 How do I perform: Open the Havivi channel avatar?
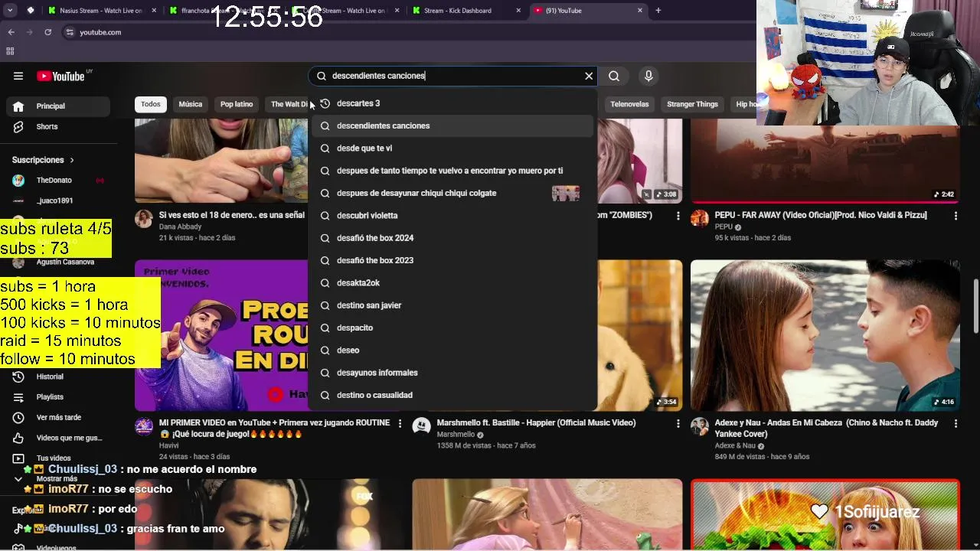coord(144,426)
